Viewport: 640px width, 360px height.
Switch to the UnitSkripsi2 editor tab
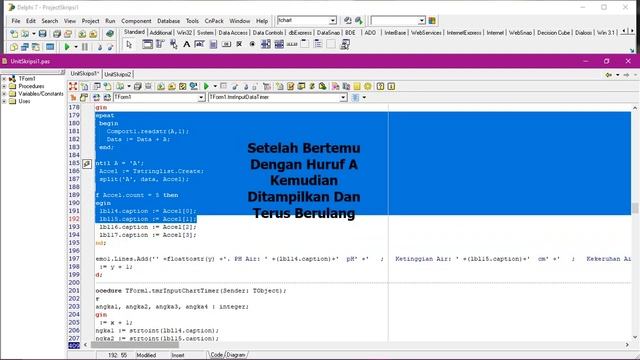point(118,74)
